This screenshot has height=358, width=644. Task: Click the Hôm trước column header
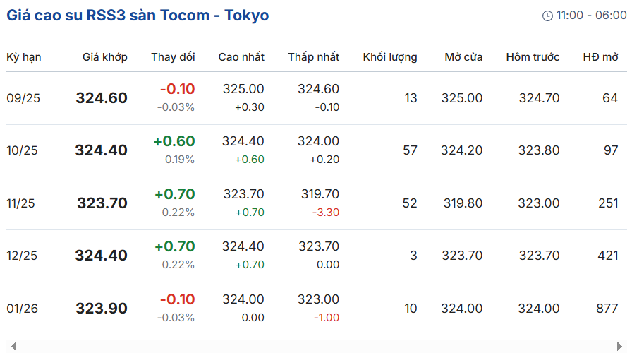(x=533, y=57)
